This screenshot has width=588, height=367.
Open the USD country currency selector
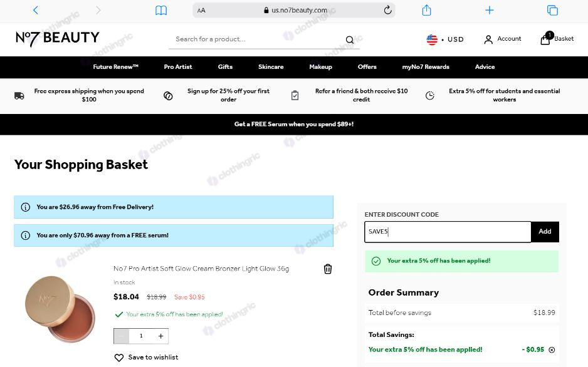445,39
